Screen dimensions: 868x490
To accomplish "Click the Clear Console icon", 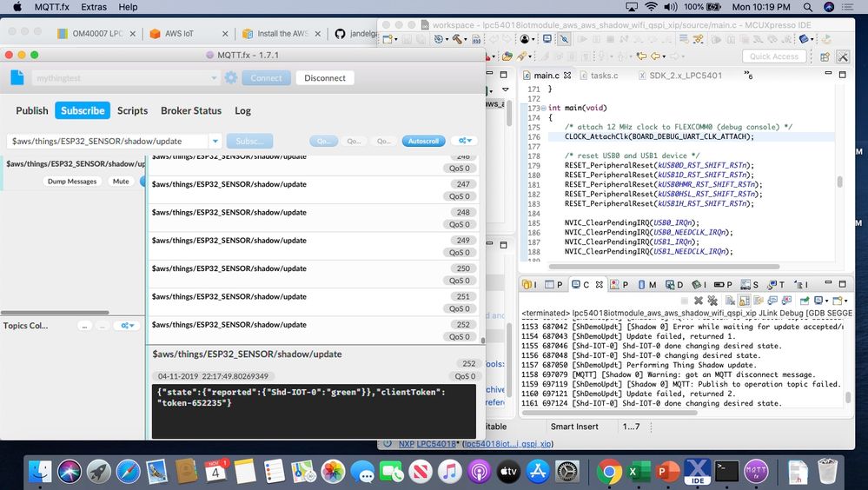I will coord(730,301).
